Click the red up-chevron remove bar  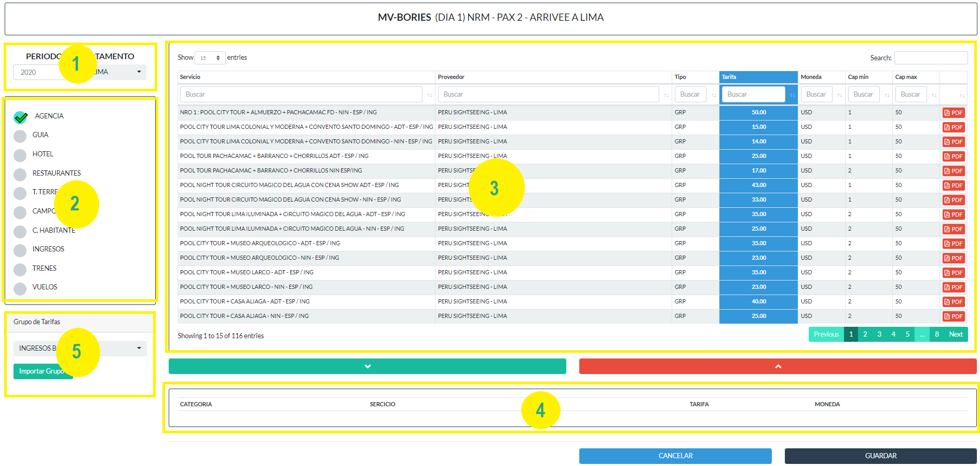778,366
